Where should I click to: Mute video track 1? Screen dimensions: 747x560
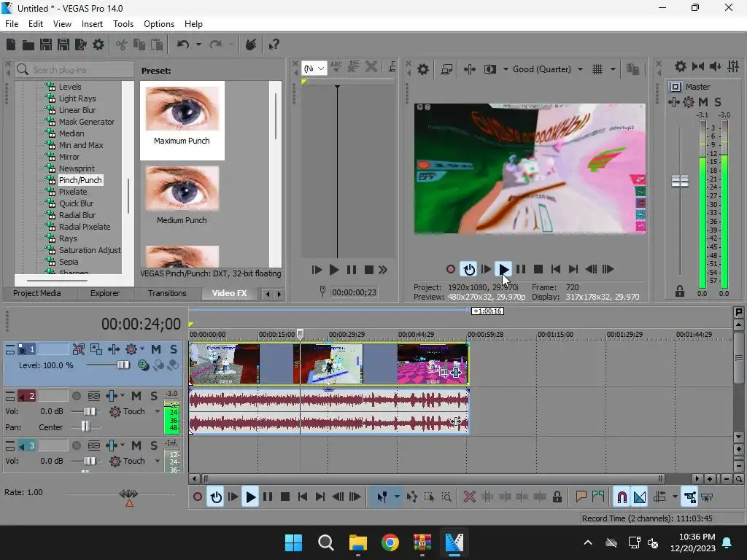coord(156,349)
